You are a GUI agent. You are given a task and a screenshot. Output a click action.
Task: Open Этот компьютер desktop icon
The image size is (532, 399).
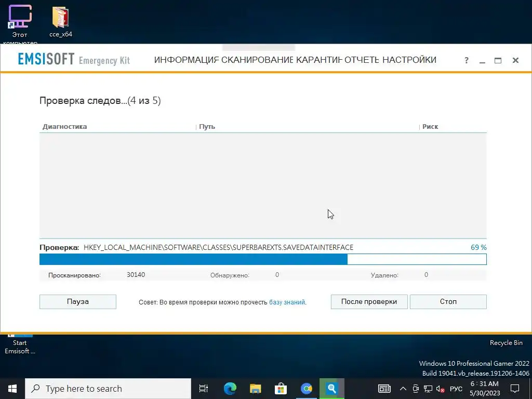point(20,24)
